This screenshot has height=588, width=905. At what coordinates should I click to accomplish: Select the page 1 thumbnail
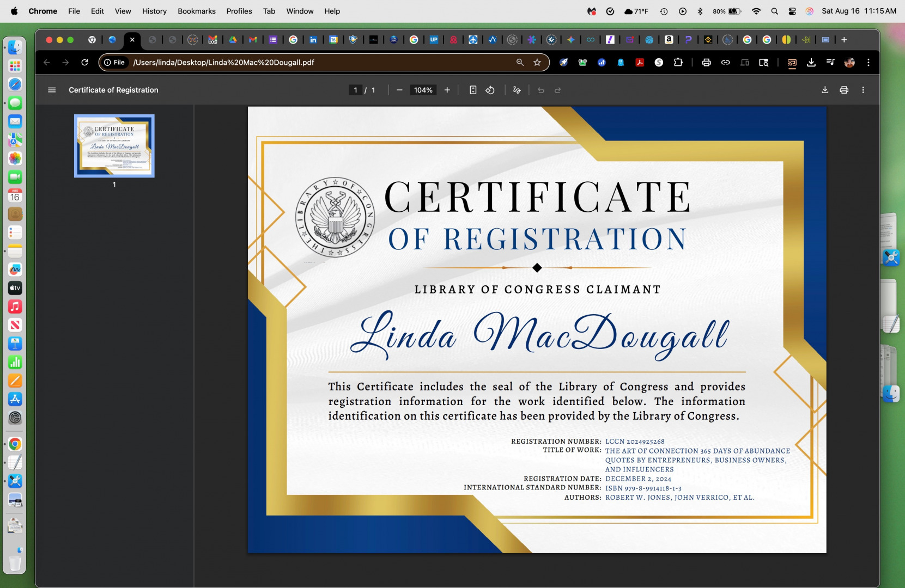pyautogui.click(x=114, y=146)
